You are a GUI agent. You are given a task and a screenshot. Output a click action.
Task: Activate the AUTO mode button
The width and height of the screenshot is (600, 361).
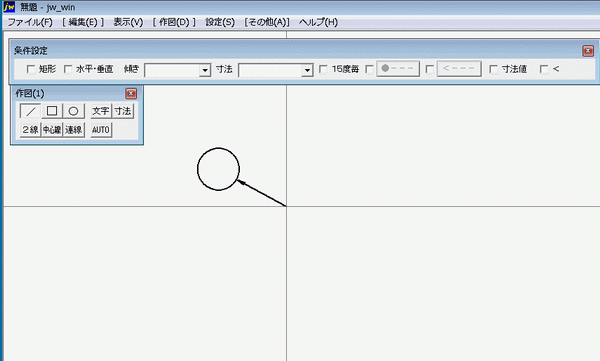tap(101, 130)
